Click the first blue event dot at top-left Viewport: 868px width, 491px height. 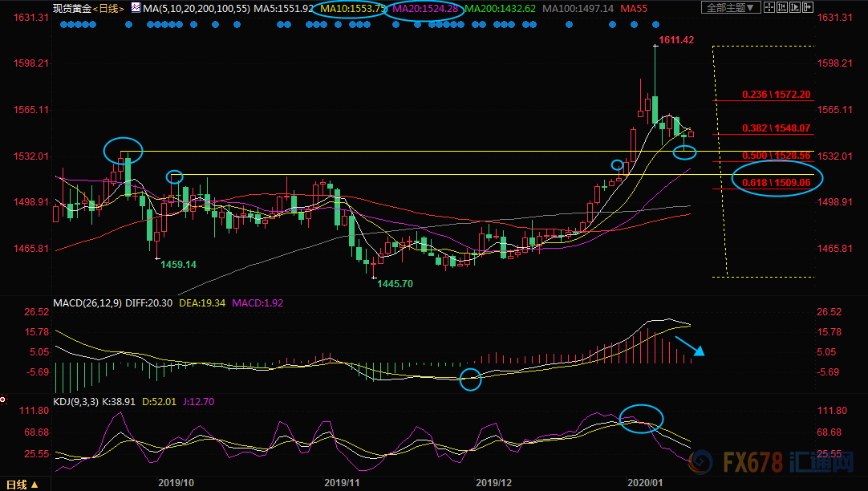click(x=63, y=24)
